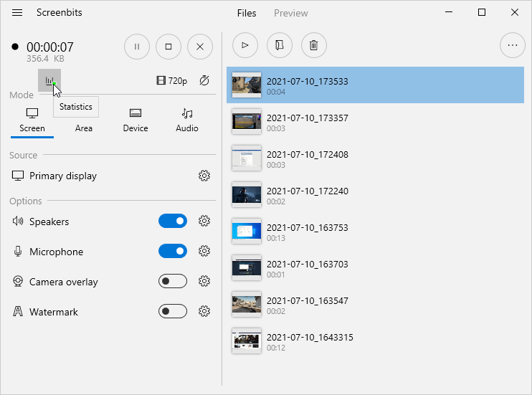Open the hamburger menu

tap(17, 13)
